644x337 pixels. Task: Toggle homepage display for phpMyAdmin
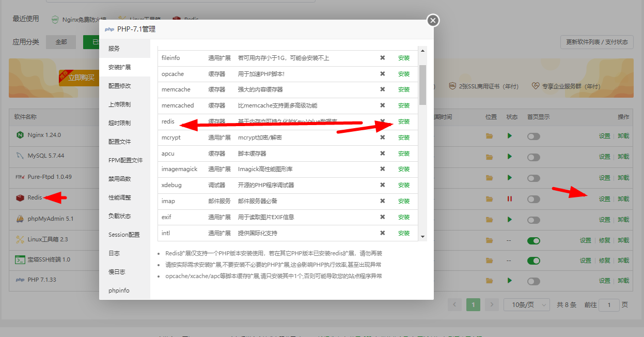click(x=533, y=220)
